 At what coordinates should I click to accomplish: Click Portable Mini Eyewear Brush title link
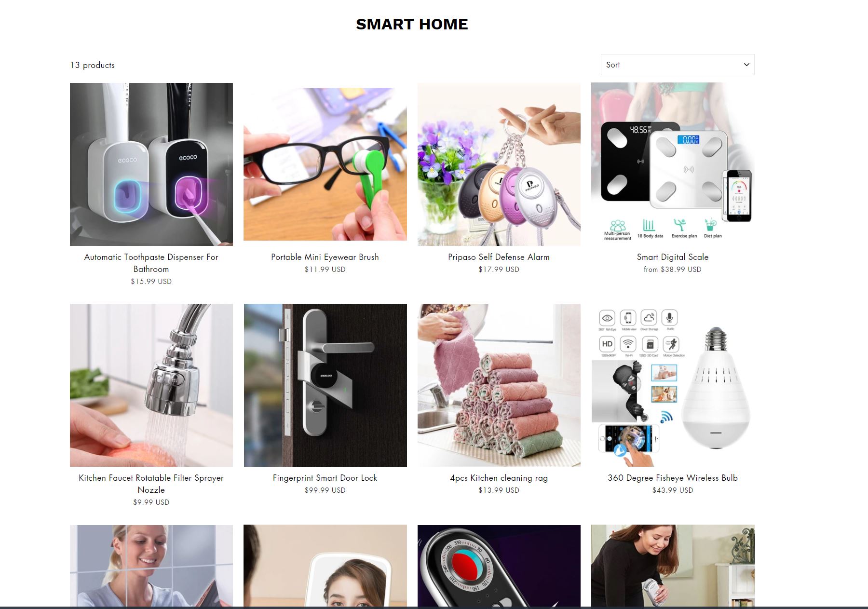click(325, 257)
